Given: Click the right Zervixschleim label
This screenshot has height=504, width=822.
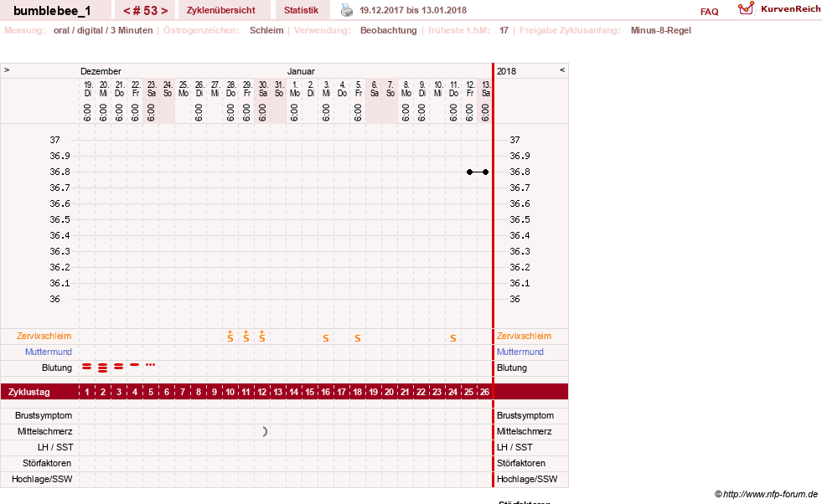Looking at the screenshot, I should point(524,336).
